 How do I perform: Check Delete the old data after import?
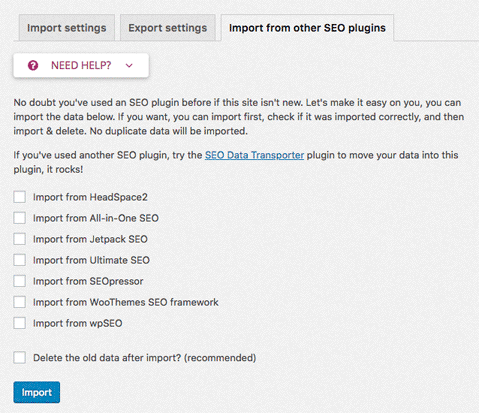(x=20, y=358)
